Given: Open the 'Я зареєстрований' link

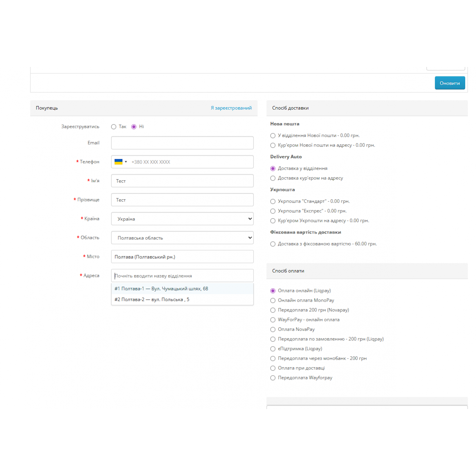Looking at the screenshot, I should pos(231,108).
